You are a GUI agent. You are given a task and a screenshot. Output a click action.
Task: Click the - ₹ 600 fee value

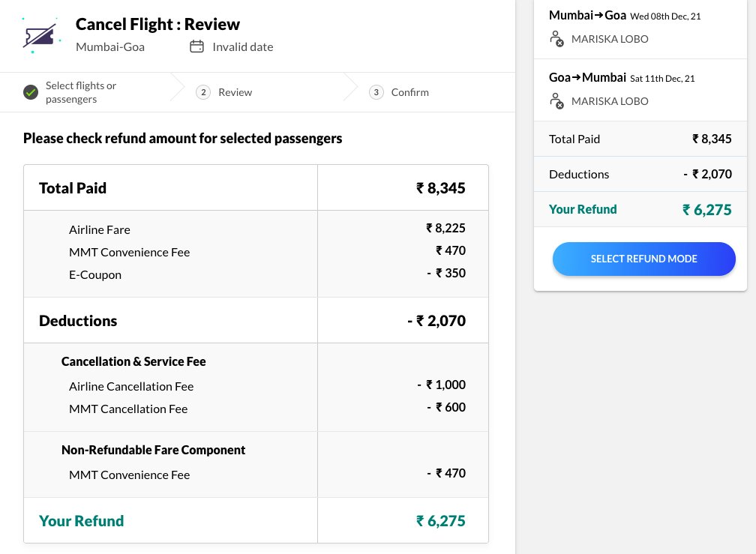pyautogui.click(x=446, y=407)
